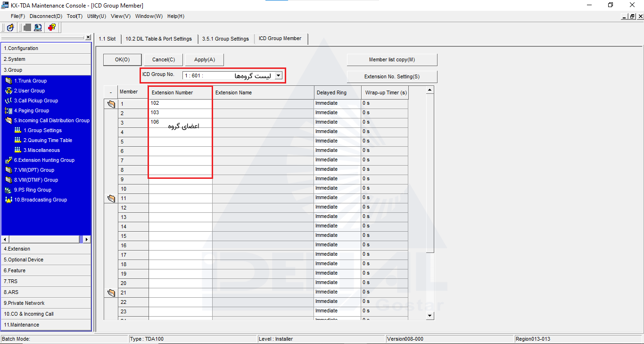Click extension number cell containing 103
The image size is (644, 344).
[x=180, y=113]
